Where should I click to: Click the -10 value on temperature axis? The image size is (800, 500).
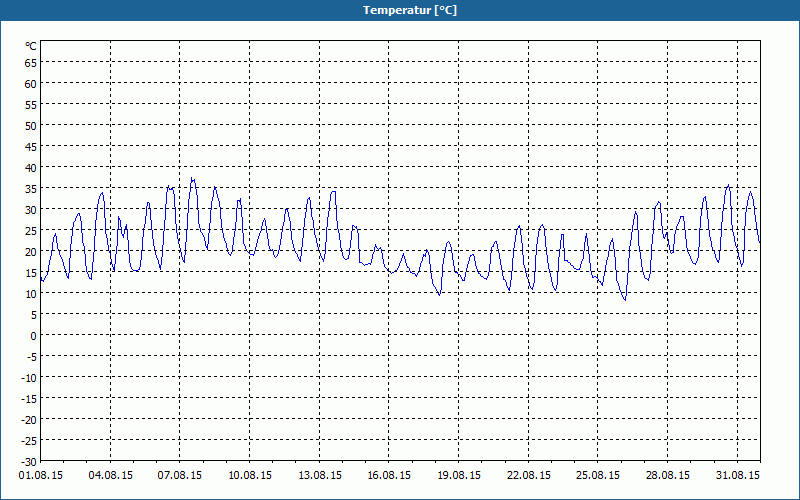[x=29, y=378]
